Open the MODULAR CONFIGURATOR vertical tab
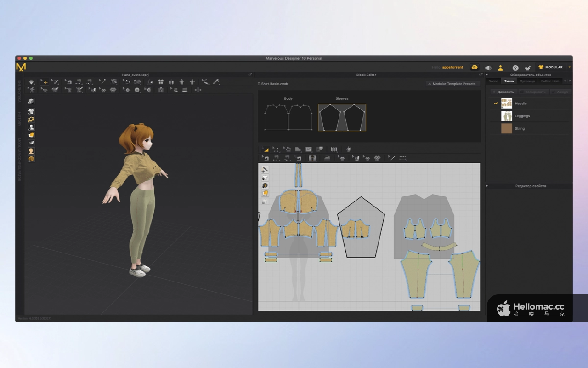The width and height of the screenshot is (588, 368). tap(19, 160)
